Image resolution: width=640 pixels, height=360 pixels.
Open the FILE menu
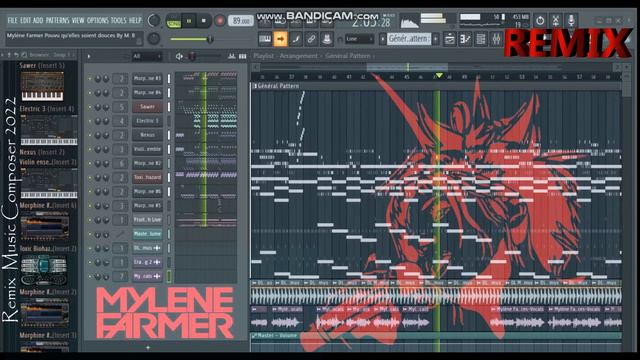coord(12,20)
